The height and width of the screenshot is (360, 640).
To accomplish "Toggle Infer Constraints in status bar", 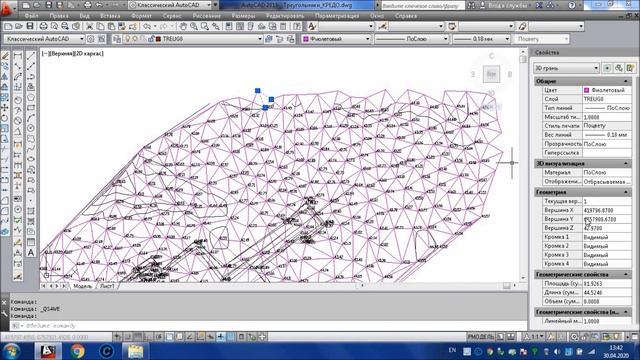I will click(x=118, y=337).
